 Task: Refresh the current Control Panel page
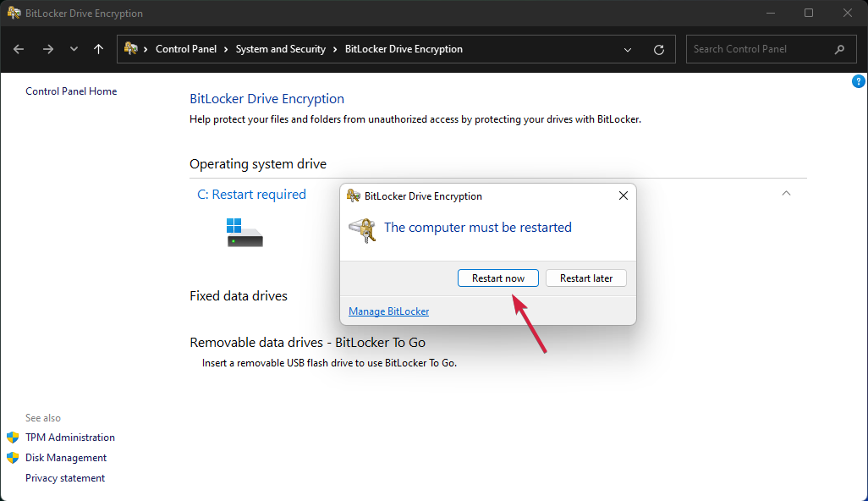659,49
